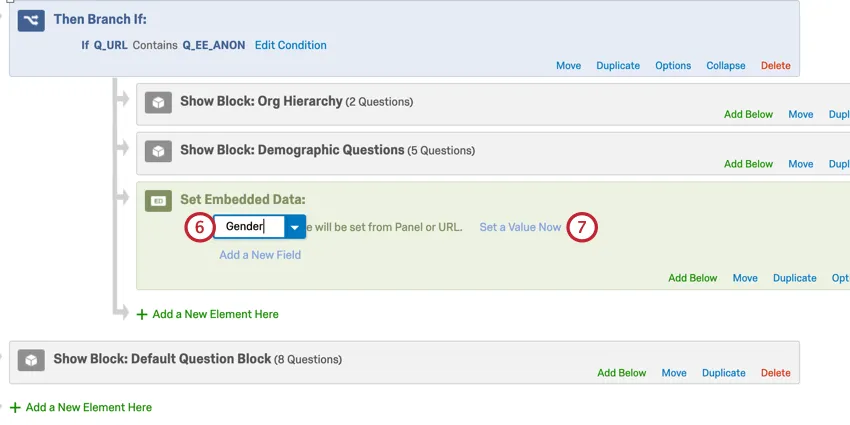Click the Default Question Block cube icon
The width and height of the screenshot is (850, 425).
[31, 359]
